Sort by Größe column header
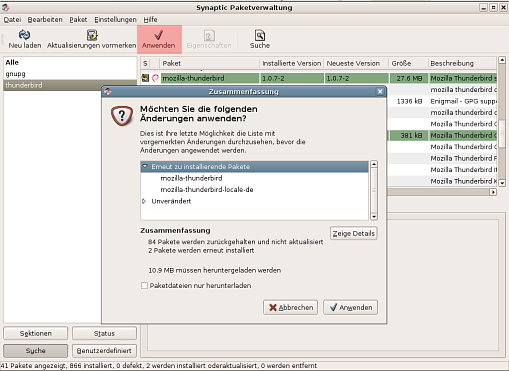 point(409,63)
